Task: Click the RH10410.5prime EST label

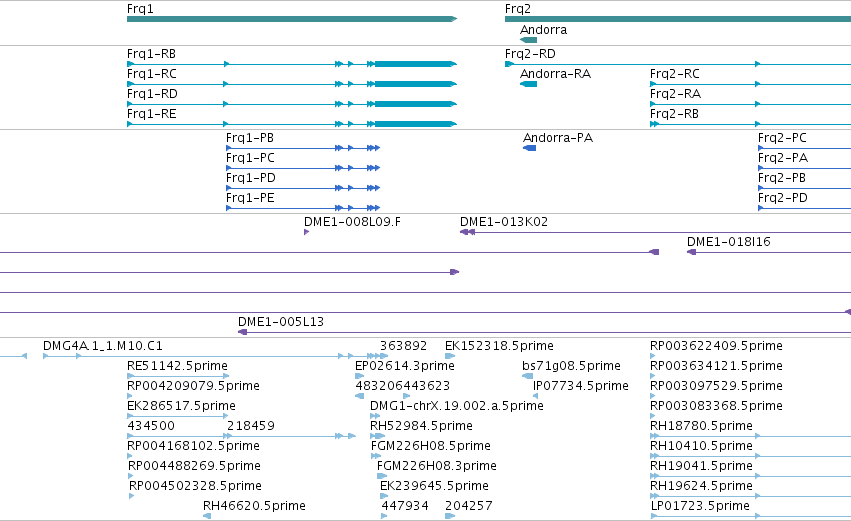Action: pyautogui.click(x=701, y=446)
